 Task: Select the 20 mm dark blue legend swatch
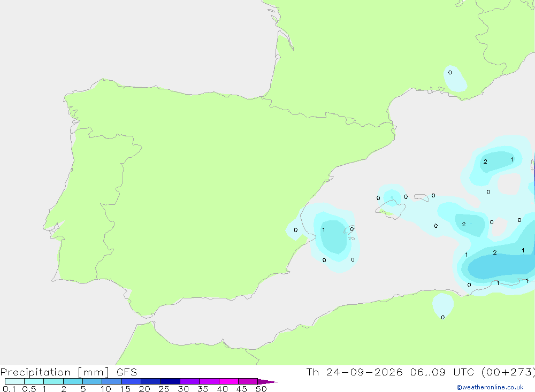click(x=150, y=381)
